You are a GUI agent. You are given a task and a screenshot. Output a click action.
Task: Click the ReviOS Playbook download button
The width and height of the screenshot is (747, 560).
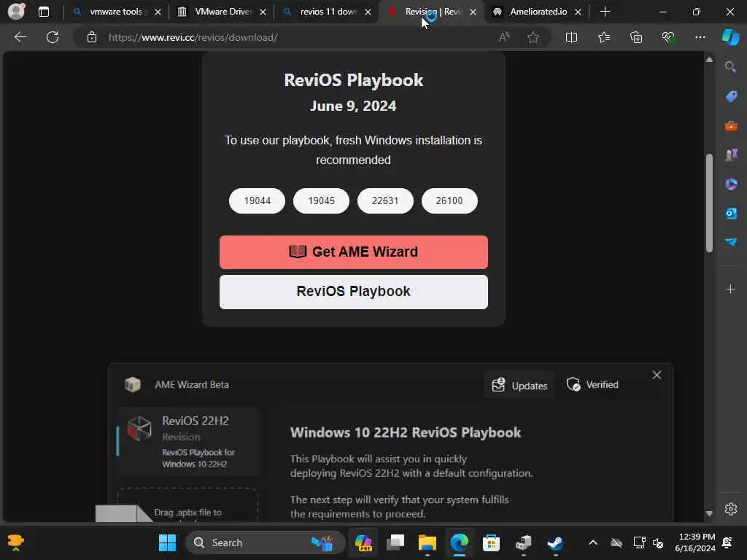point(354,292)
